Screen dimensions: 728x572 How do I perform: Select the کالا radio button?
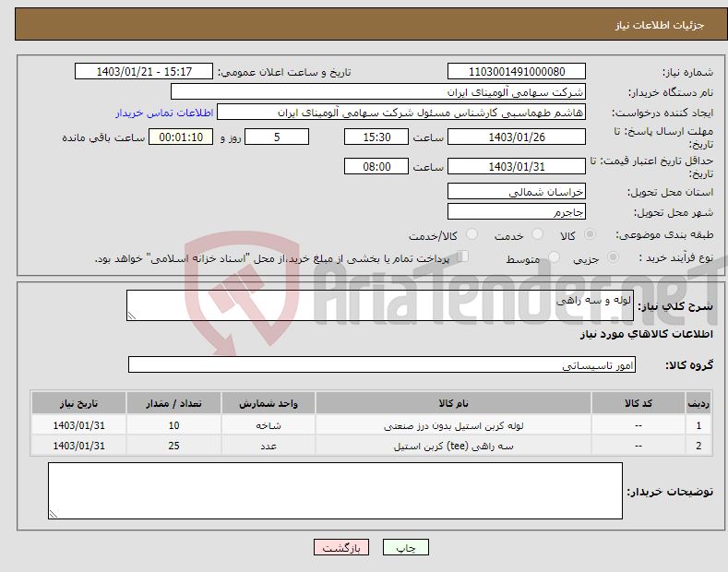coord(590,234)
